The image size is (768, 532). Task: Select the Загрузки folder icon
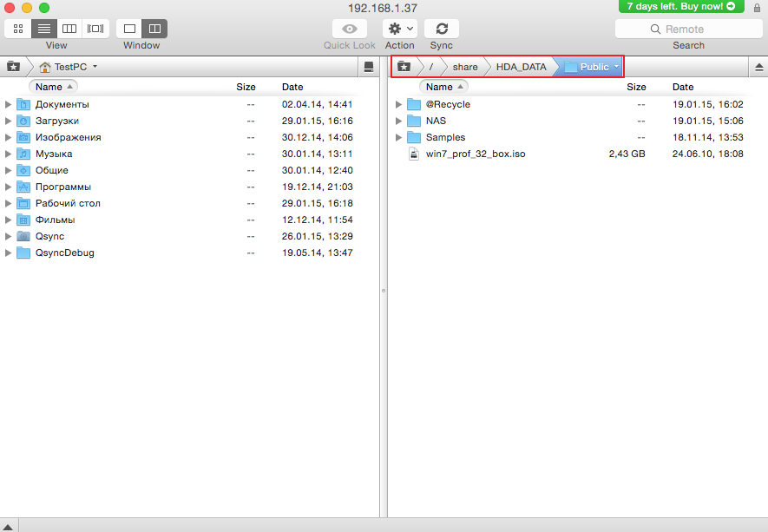[23, 121]
